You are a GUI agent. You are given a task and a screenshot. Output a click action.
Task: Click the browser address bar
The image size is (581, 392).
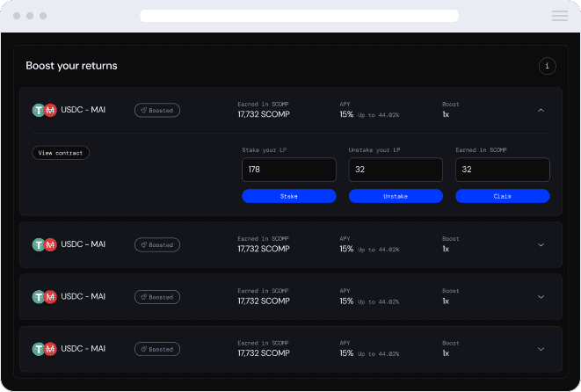(299, 16)
